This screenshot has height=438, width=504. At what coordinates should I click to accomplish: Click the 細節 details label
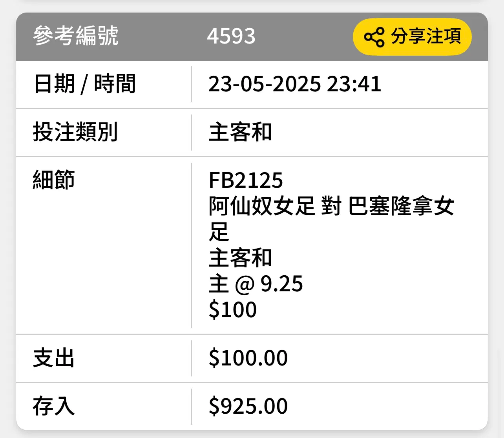[54, 180]
